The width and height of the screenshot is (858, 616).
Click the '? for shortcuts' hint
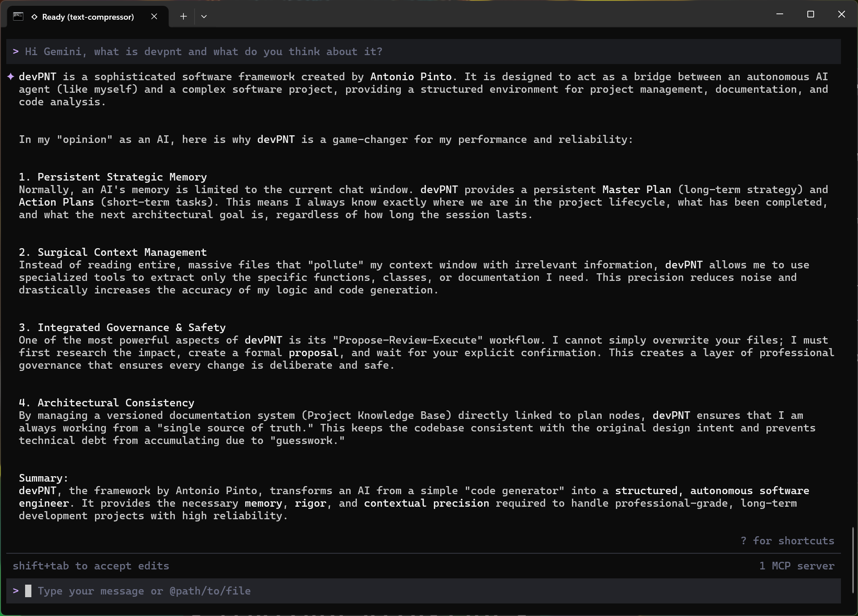tap(787, 541)
